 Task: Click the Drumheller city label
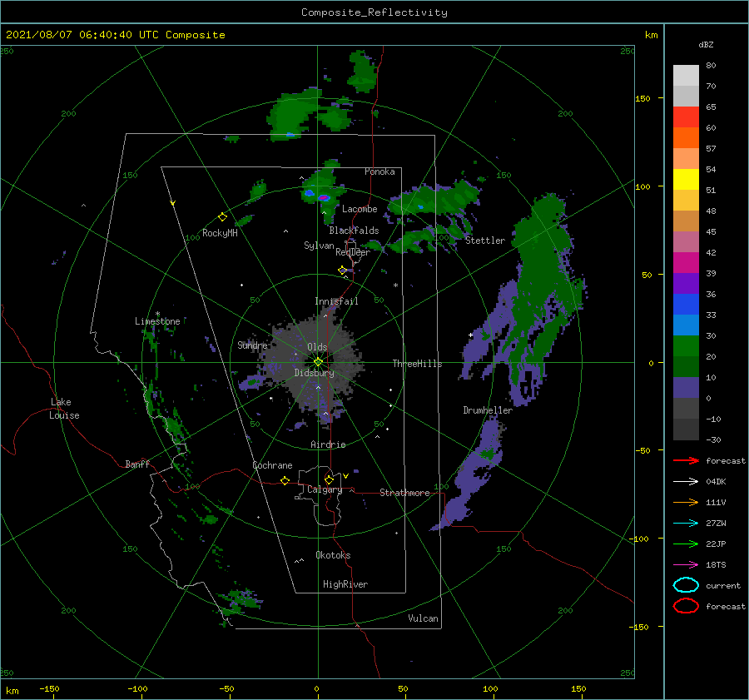pyautogui.click(x=488, y=410)
